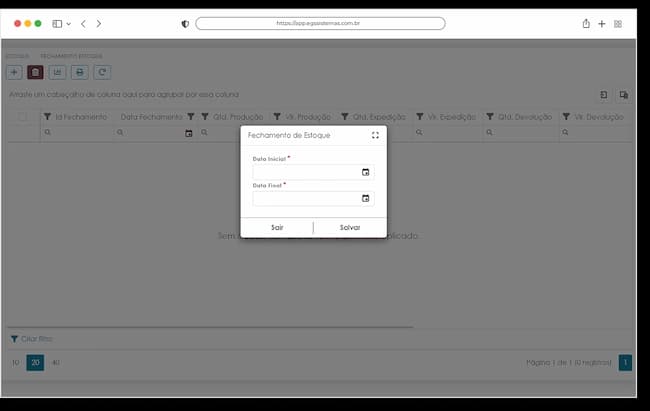Image resolution: width=650 pixels, height=411 pixels.
Task: Open filter funnel for Id Fechamento column
Action: pyautogui.click(x=47, y=117)
